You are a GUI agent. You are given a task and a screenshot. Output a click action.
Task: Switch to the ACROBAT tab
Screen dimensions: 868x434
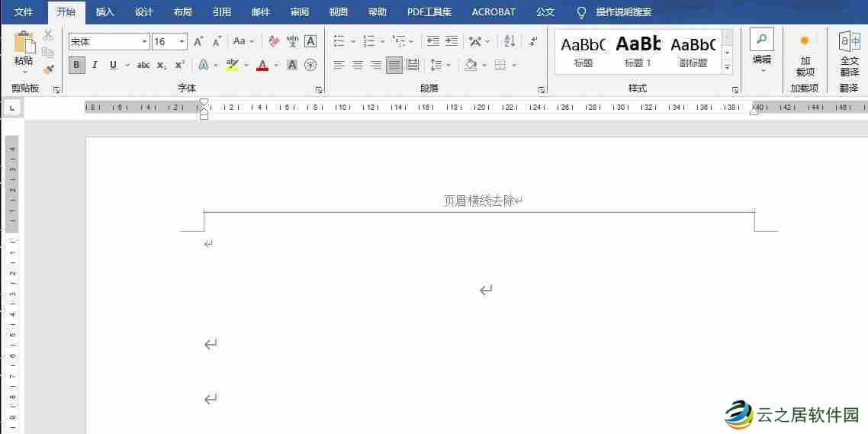pyautogui.click(x=493, y=11)
